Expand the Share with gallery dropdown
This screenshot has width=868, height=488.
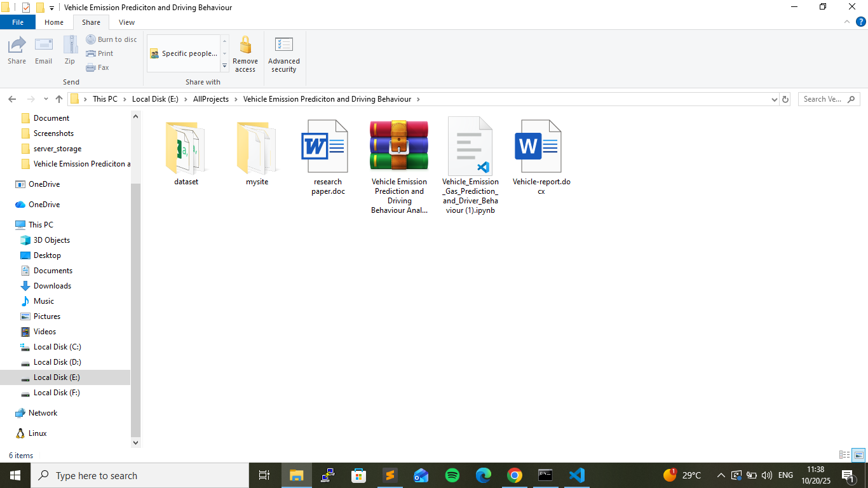point(224,67)
